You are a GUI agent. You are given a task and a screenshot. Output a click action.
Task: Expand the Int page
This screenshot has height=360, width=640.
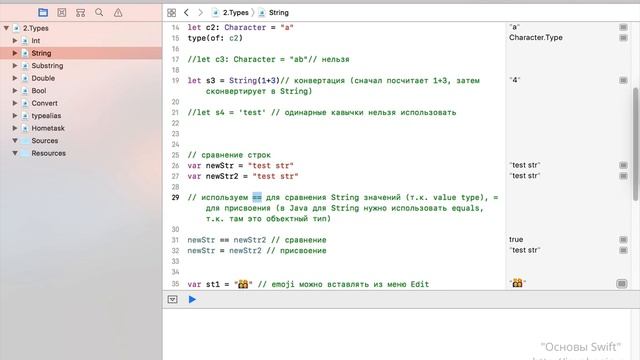pos(15,40)
